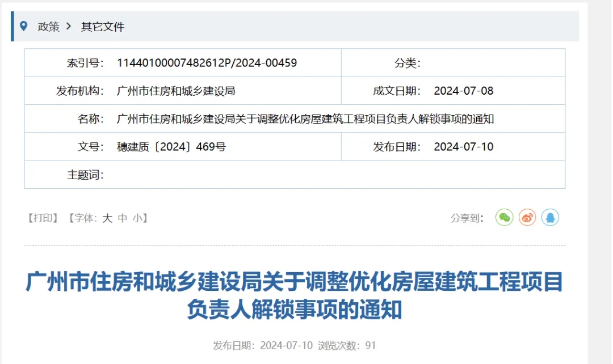Click the 成文日期 label
The image size is (613, 364).
[397, 91]
